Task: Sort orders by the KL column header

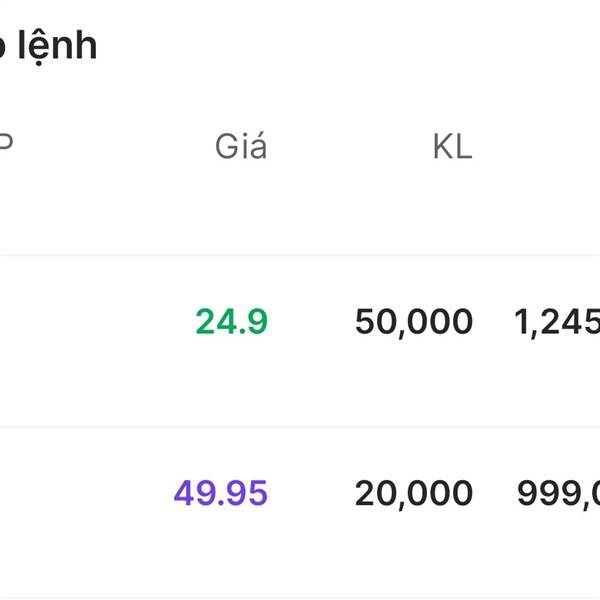Action: [x=453, y=146]
